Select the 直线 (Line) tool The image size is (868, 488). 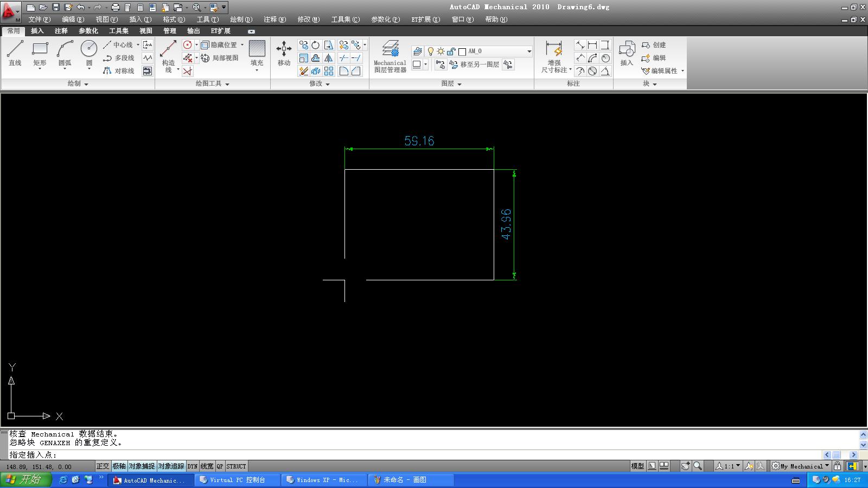tap(15, 54)
